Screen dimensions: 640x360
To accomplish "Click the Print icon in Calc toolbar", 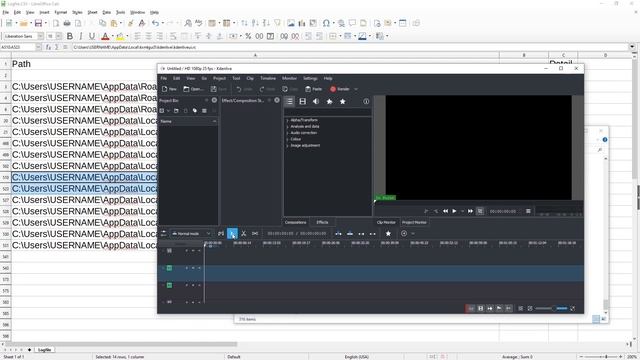I will tap(67, 23).
